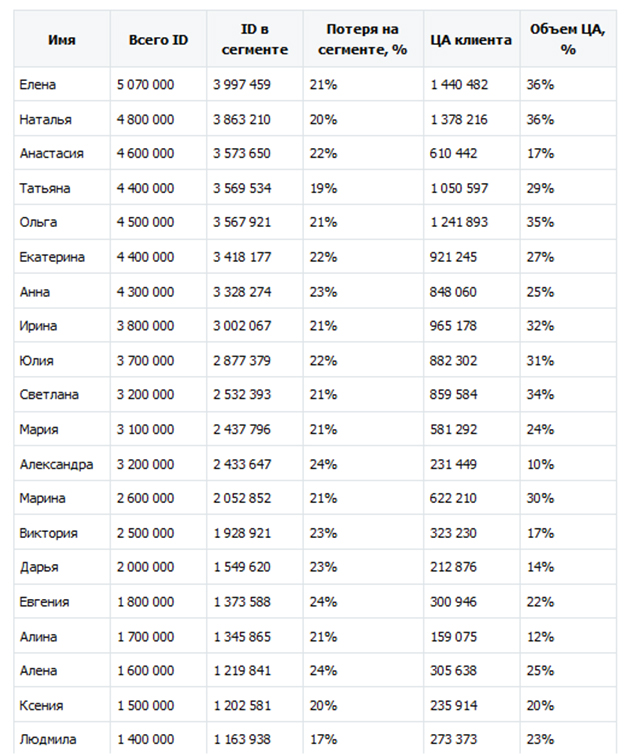This screenshot has height=756, width=628.
Task: Click the cell showing 1 241 893
Action: 471,222
